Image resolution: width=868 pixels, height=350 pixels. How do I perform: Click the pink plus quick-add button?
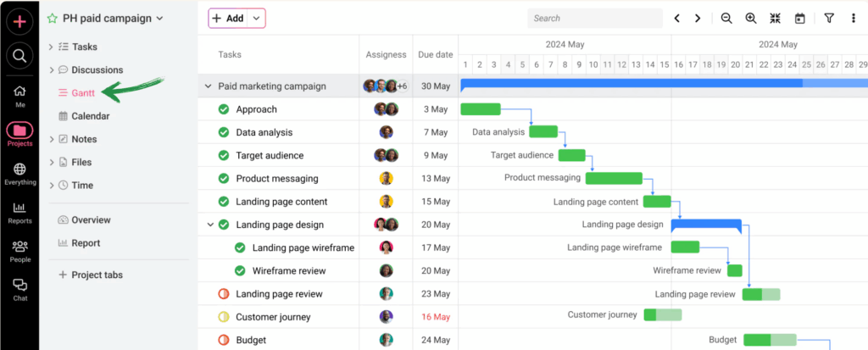pos(19,21)
